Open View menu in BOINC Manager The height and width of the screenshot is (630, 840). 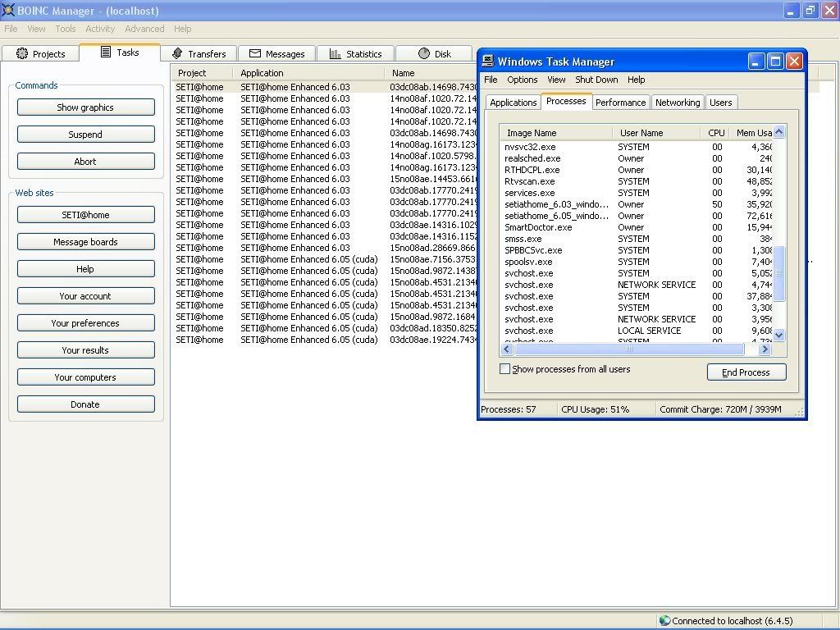[x=36, y=29]
